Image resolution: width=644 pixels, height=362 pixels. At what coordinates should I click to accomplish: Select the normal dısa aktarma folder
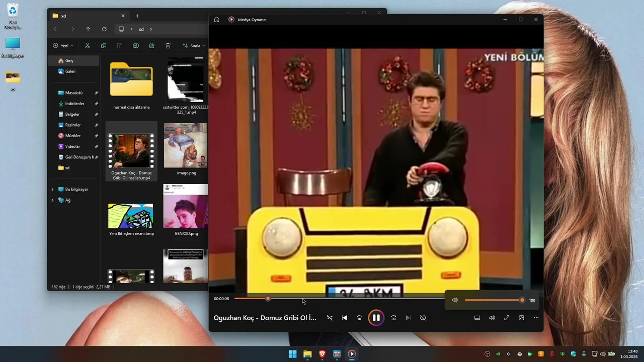[x=131, y=85]
